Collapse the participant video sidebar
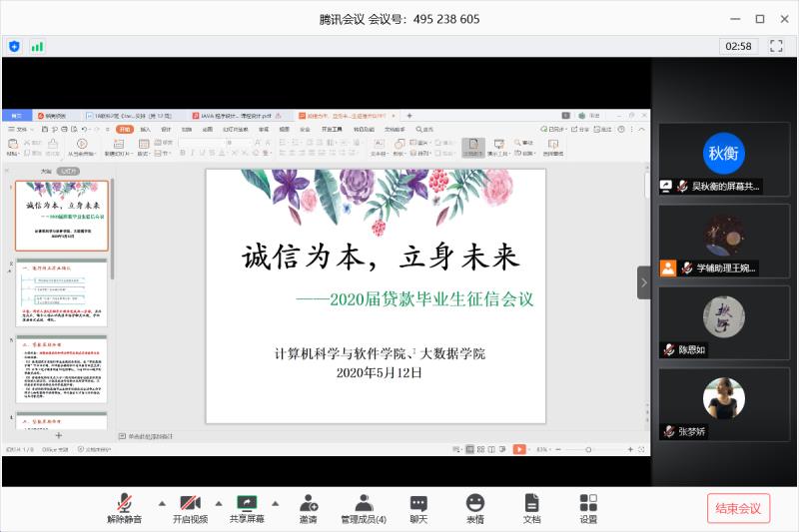Image resolution: width=799 pixels, height=532 pixels. 644,282
